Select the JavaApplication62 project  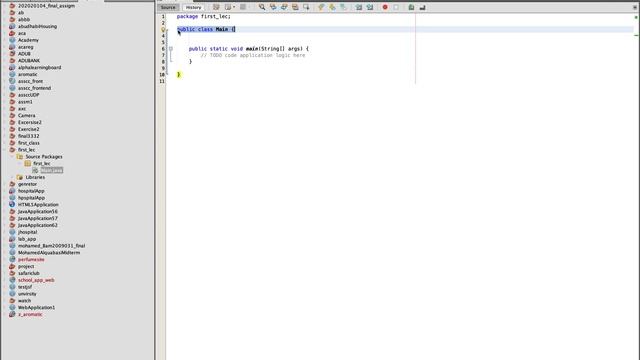[x=38, y=225]
